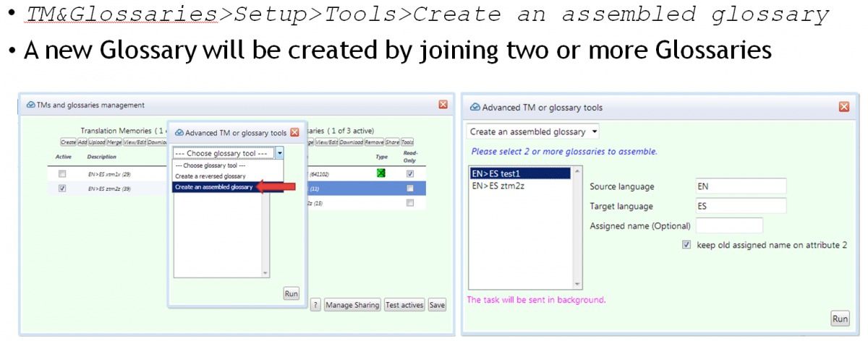This screenshot has height=341, width=868.
Task: Click the Merge button for Translation Memories
Action: click(114, 142)
